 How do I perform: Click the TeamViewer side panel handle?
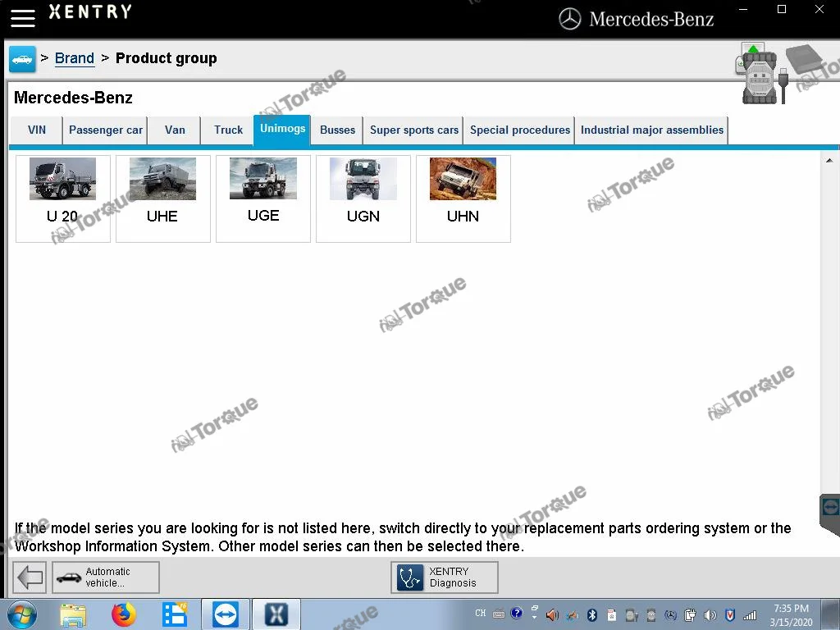point(830,512)
